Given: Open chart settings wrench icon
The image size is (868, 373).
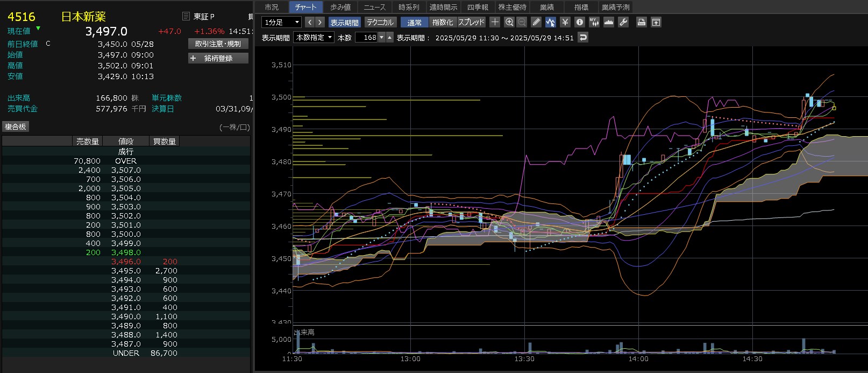Looking at the screenshot, I should [623, 22].
